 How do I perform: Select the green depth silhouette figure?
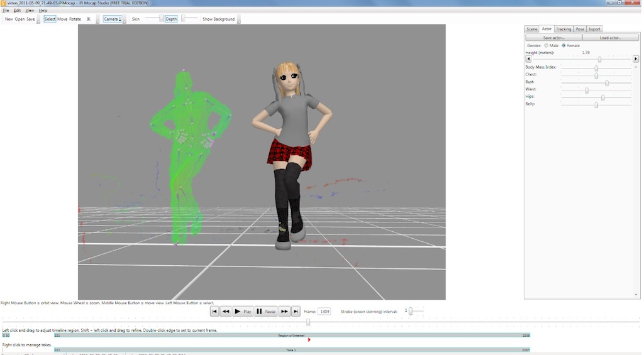tap(190, 158)
